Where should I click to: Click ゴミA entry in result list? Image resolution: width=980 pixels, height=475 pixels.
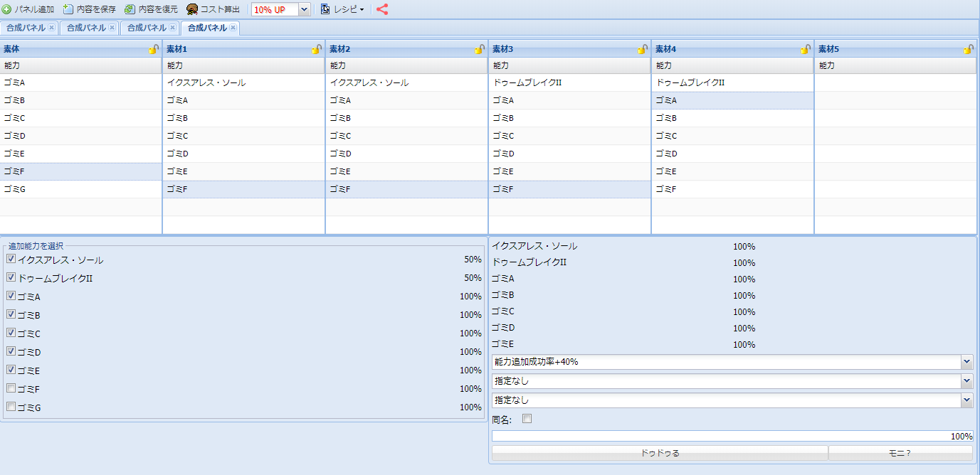pyautogui.click(x=503, y=279)
